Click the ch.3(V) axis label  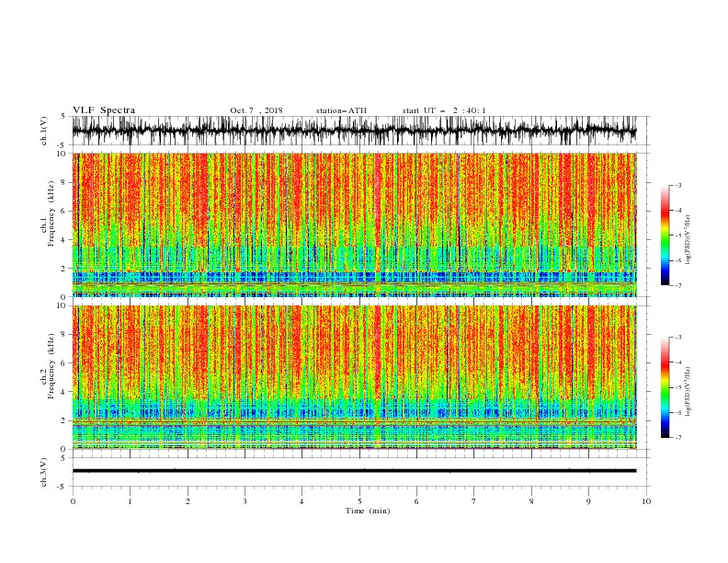pos(45,472)
